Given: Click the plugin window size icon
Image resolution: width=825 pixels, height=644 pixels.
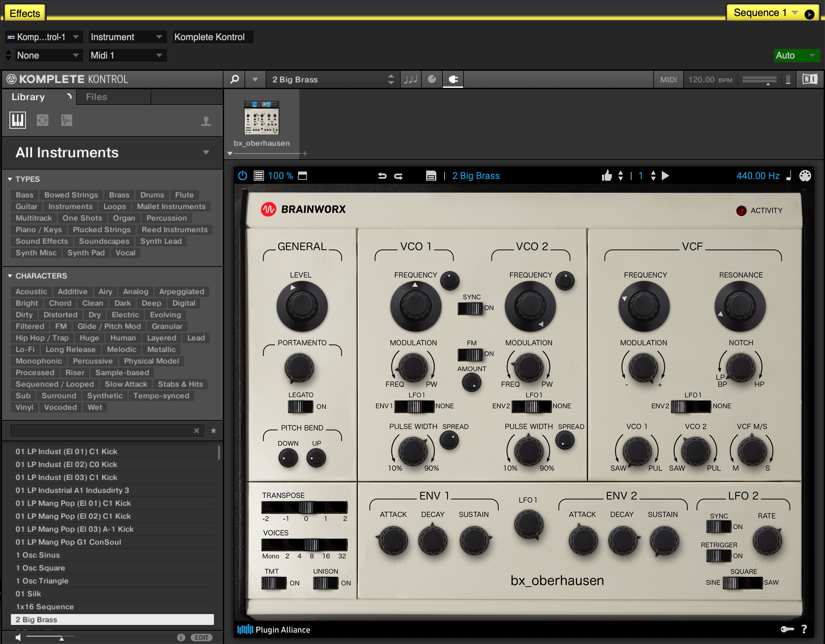Looking at the screenshot, I should [x=302, y=176].
